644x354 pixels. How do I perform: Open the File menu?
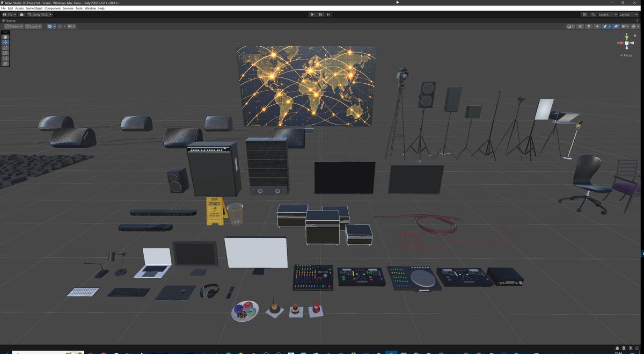pyautogui.click(x=3, y=9)
